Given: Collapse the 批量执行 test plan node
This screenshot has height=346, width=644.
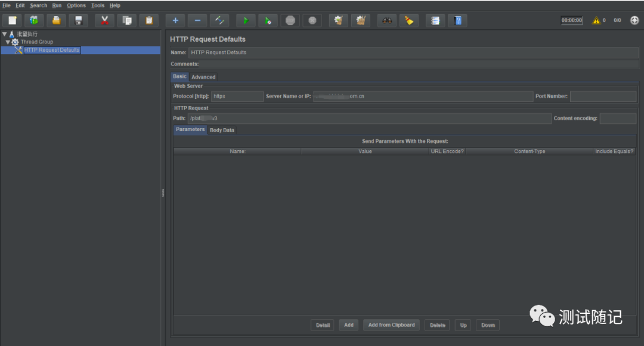Looking at the screenshot, I should (x=5, y=34).
